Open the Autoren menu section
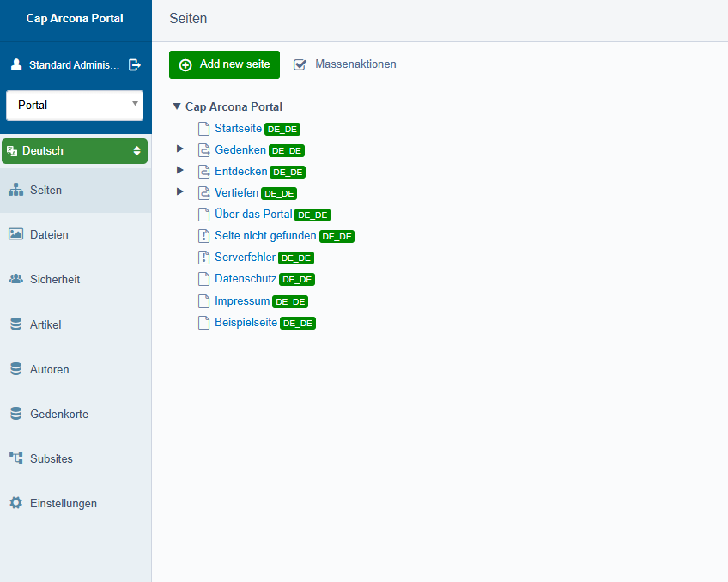The image size is (728, 582). [49, 369]
